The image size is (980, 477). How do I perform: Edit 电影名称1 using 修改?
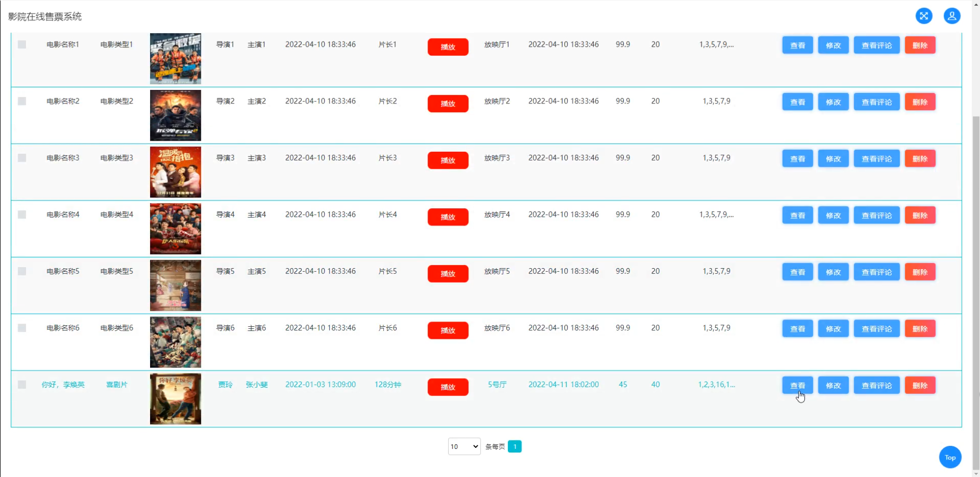click(833, 45)
